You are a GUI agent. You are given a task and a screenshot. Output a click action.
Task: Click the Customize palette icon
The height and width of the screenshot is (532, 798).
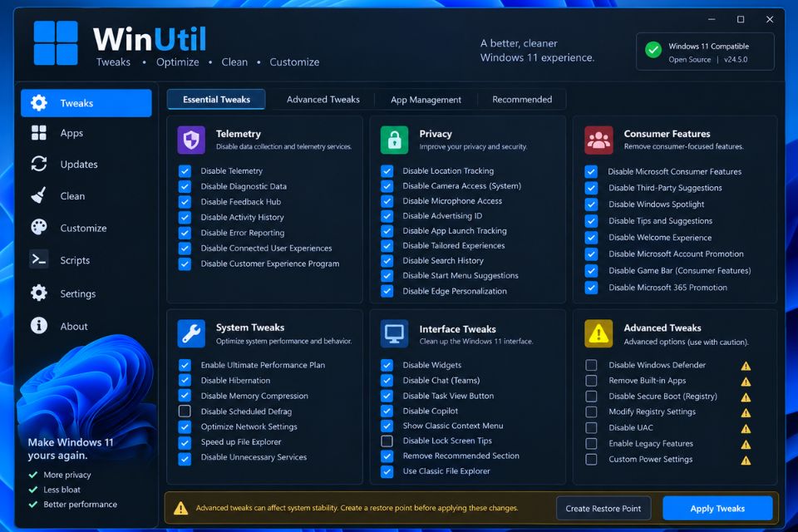39,228
